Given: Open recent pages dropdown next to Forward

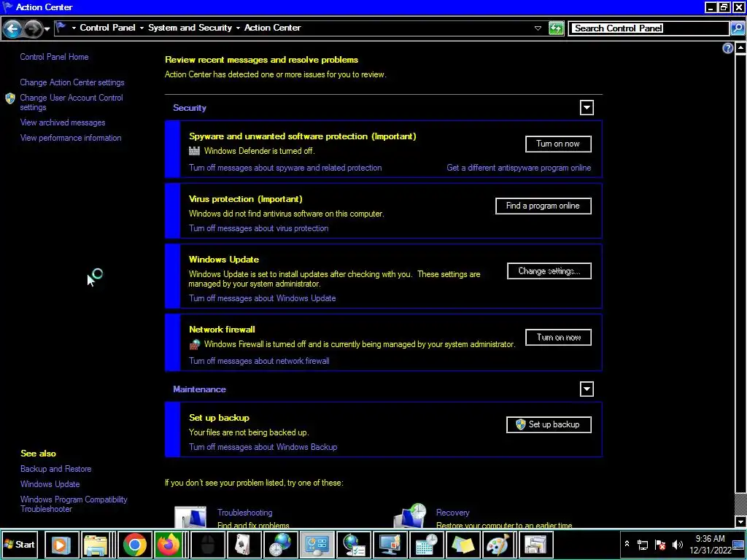Looking at the screenshot, I should [x=47, y=29].
